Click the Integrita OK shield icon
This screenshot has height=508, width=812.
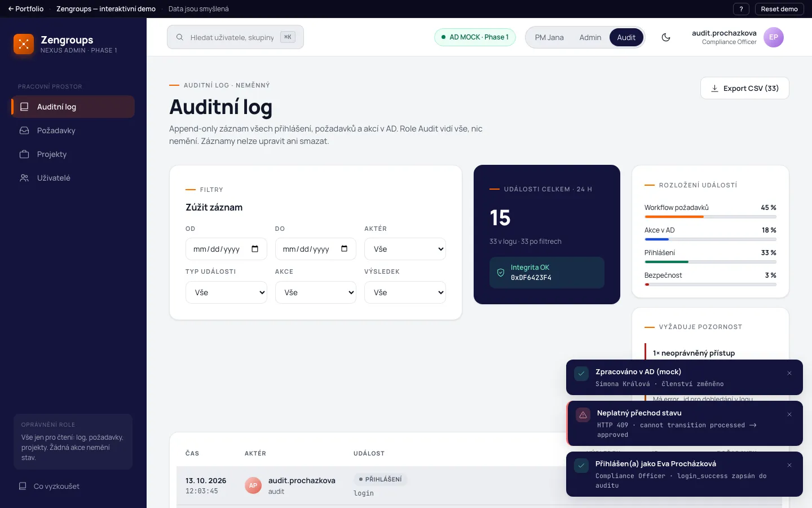pyautogui.click(x=500, y=273)
